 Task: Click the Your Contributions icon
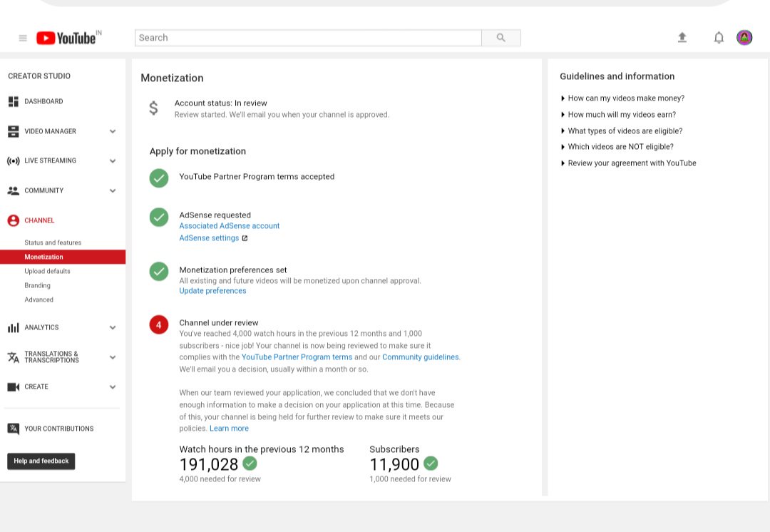14,429
